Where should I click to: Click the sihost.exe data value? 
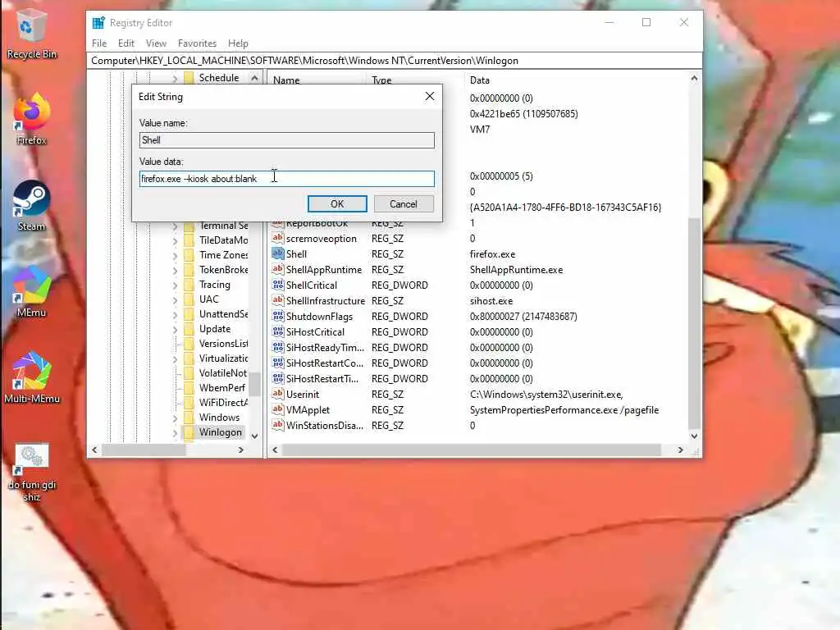pos(491,300)
